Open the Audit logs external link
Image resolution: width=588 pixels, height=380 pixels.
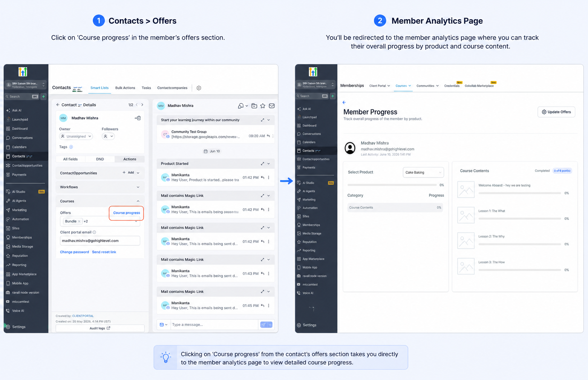point(100,328)
